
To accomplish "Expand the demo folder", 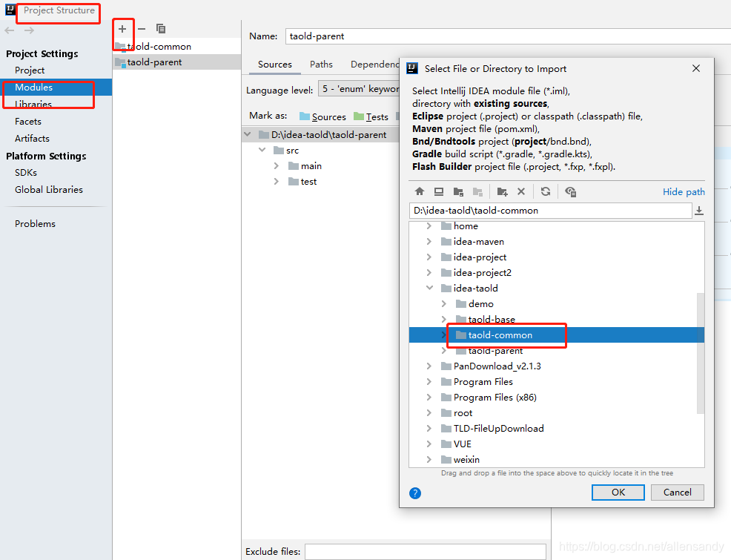I will (x=444, y=304).
